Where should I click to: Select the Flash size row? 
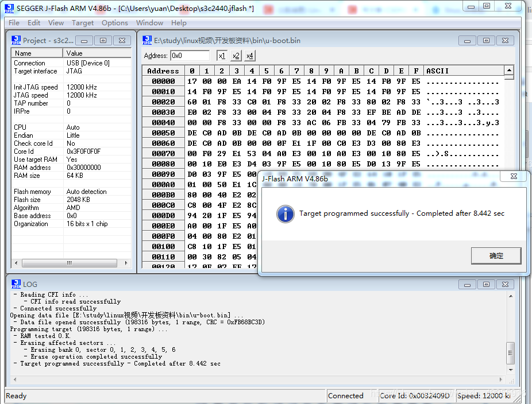[x=71, y=200]
